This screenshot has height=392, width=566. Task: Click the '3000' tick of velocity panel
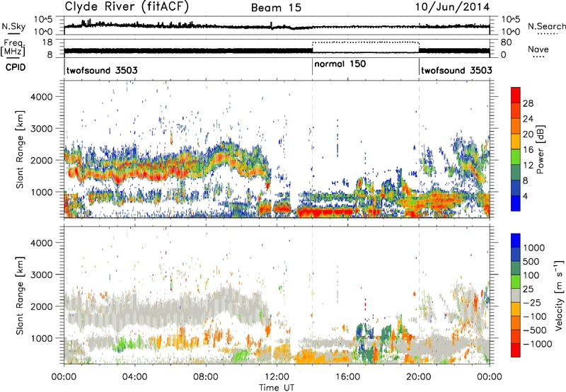(41, 275)
